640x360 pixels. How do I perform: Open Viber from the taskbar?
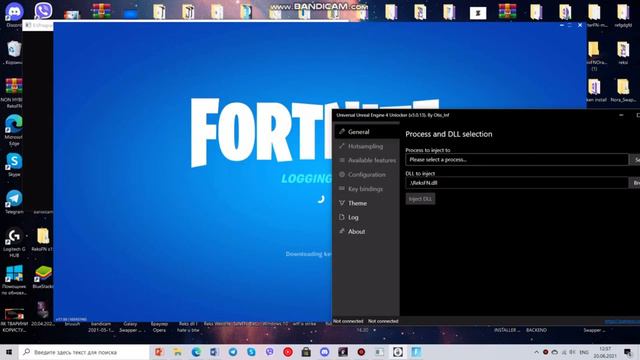[x=269, y=352]
